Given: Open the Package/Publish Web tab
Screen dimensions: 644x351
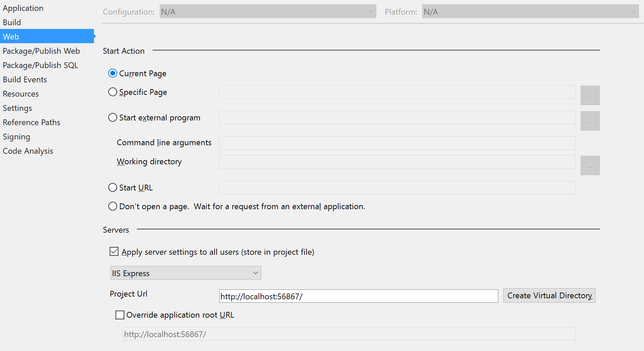Looking at the screenshot, I should coord(41,51).
